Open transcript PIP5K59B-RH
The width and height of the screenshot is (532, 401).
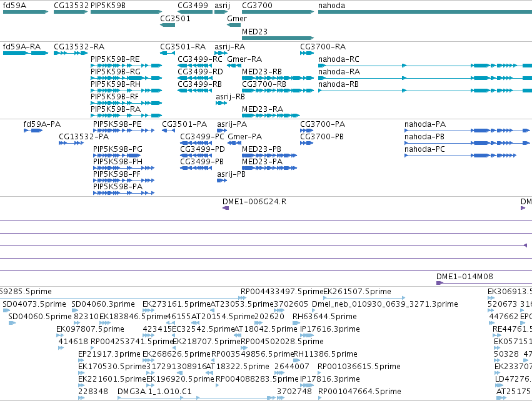(116, 84)
